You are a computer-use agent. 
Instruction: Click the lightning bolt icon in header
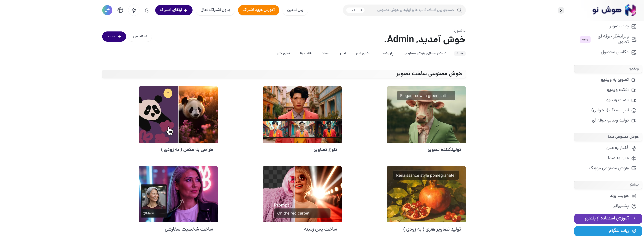click(x=134, y=10)
